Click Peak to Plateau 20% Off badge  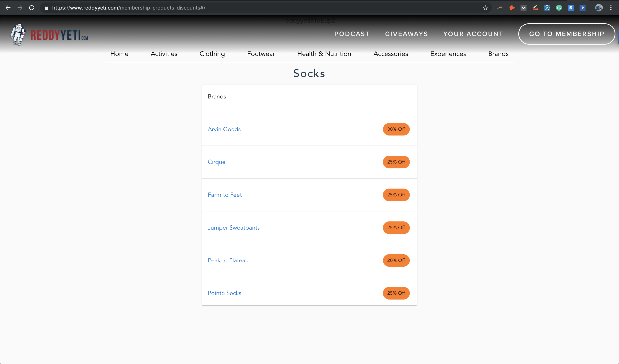click(396, 260)
